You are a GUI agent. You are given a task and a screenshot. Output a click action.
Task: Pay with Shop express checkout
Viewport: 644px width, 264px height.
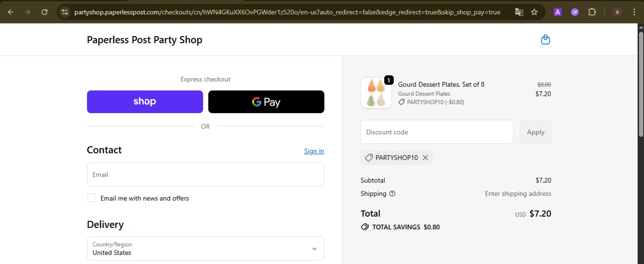tap(145, 102)
